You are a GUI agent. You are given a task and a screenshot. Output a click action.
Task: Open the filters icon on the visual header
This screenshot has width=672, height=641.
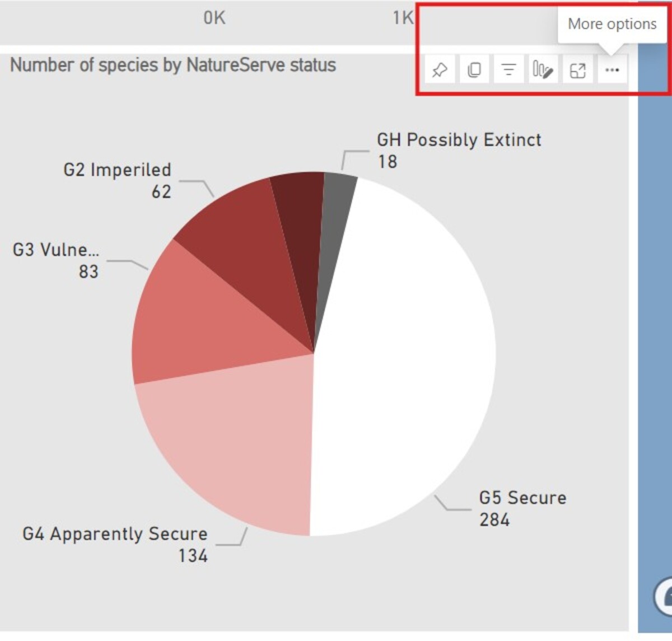click(x=508, y=70)
